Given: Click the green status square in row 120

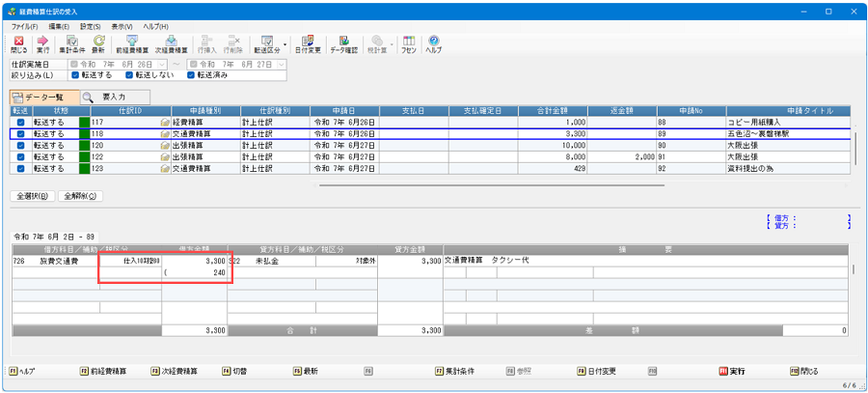Looking at the screenshot, I should [x=84, y=145].
